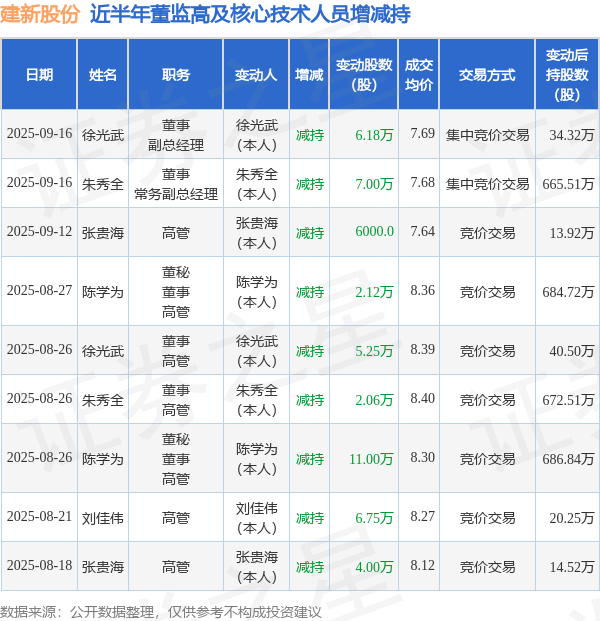
Task: Click the date 2025-08-27
Action: coord(39,290)
